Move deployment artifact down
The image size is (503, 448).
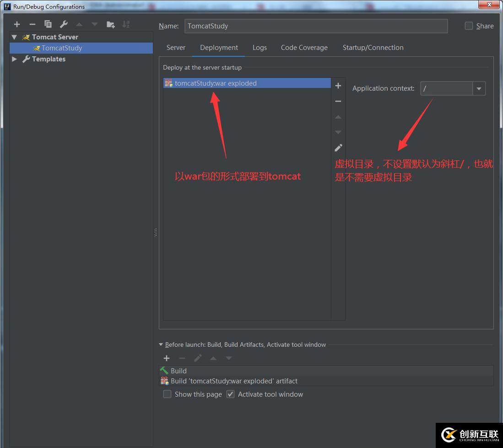pyautogui.click(x=338, y=132)
